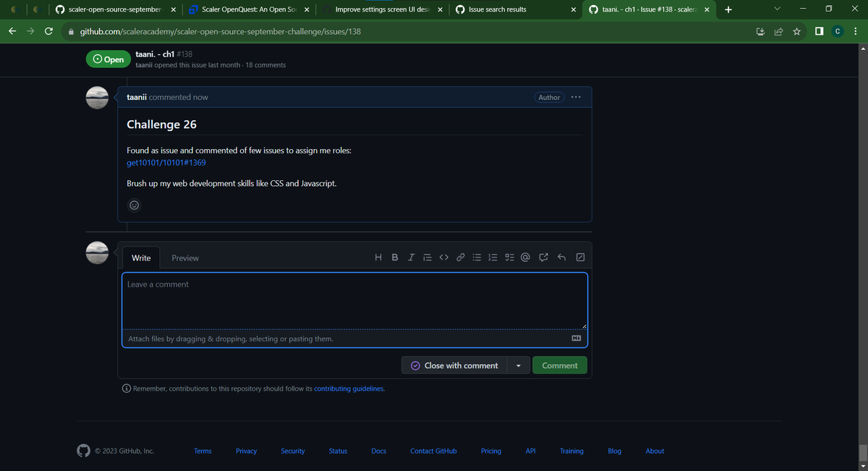This screenshot has width=868, height=471.
Task: Open the install app icon in address bar
Action: (x=760, y=32)
